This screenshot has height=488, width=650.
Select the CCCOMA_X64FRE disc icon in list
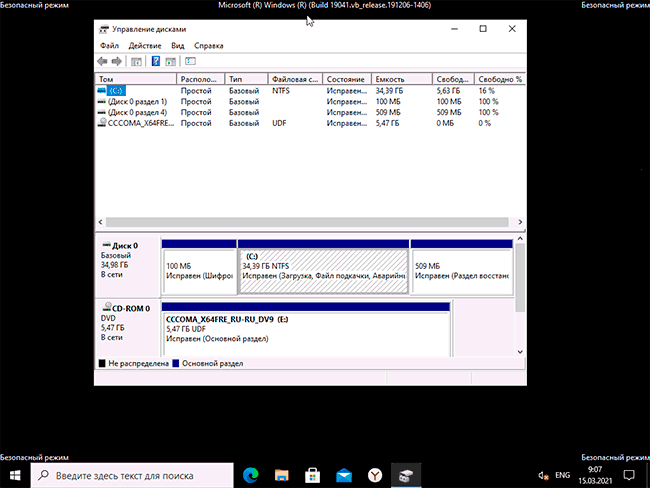click(102, 123)
